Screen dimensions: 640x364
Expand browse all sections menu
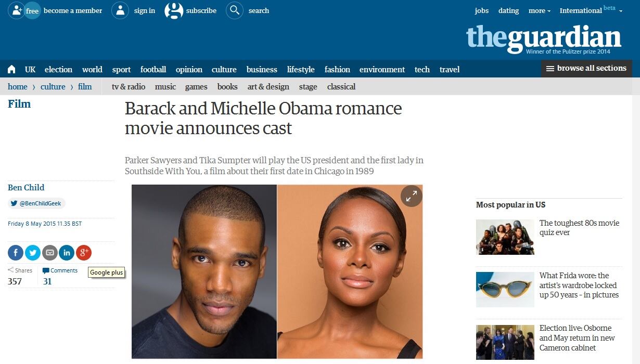point(586,68)
